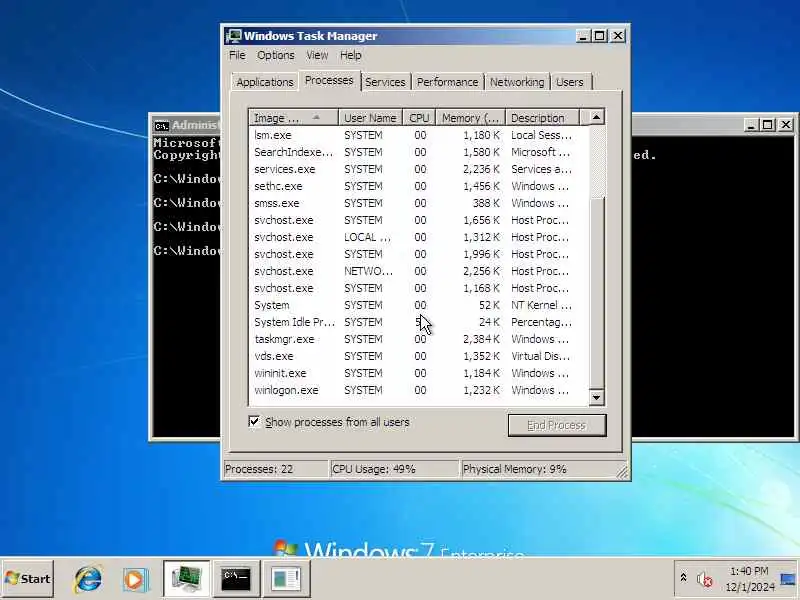The image size is (800, 600).
Task: Select the taskmgr.exe process
Action: pyautogui.click(x=418, y=339)
